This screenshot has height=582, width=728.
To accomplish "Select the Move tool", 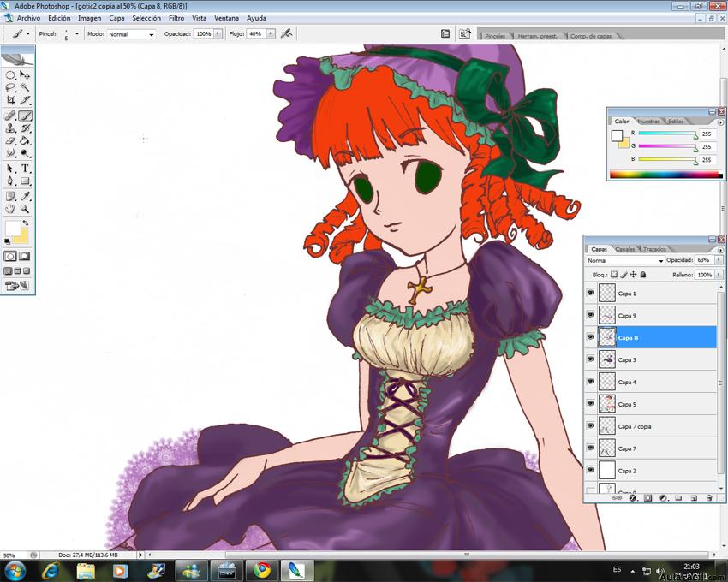I will (25, 75).
